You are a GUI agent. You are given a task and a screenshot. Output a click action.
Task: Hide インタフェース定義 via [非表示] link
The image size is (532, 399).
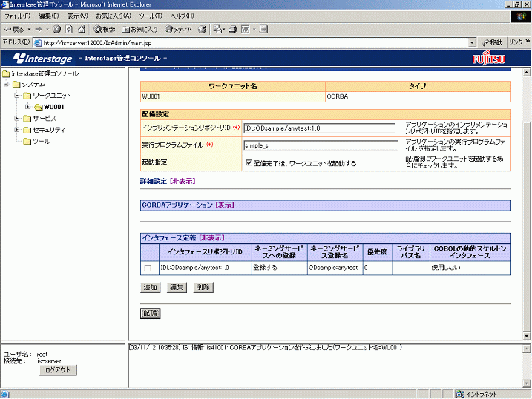[x=211, y=237]
